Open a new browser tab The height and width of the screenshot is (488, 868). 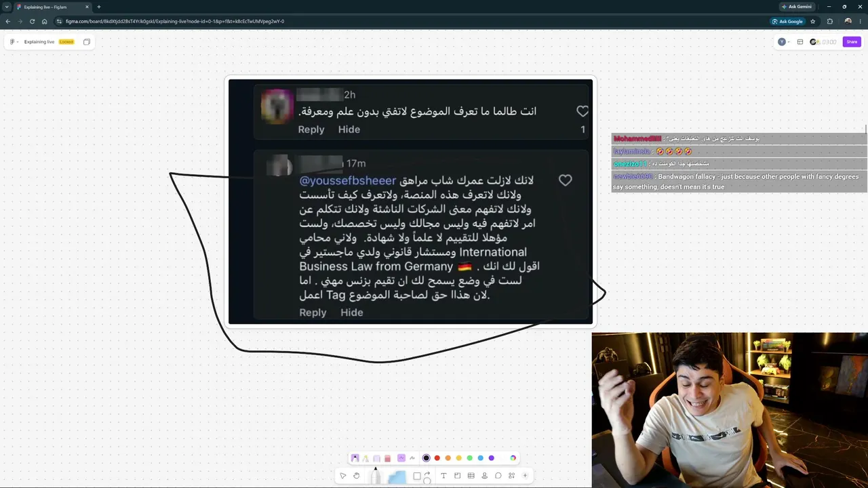pyautogui.click(x=99, y=7)
